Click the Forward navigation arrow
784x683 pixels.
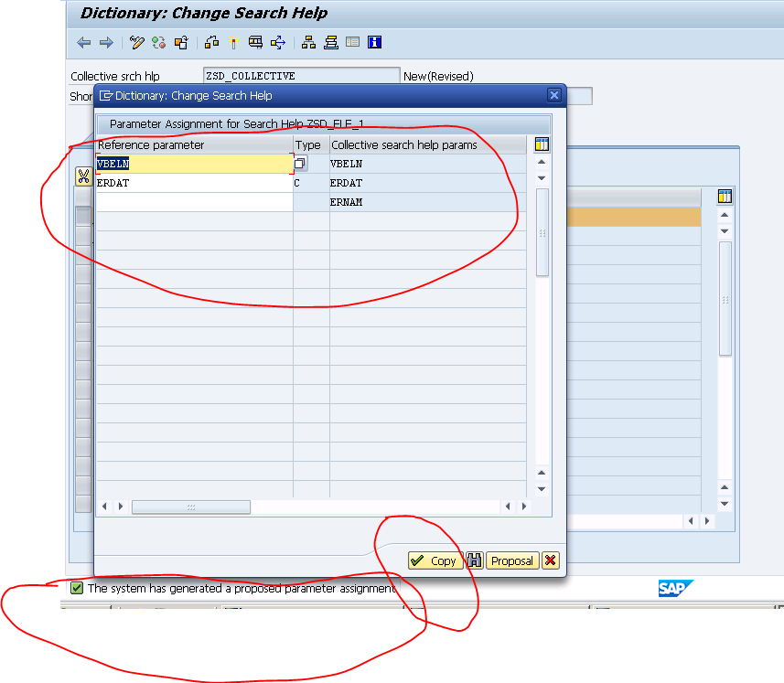tap(105, 42)
